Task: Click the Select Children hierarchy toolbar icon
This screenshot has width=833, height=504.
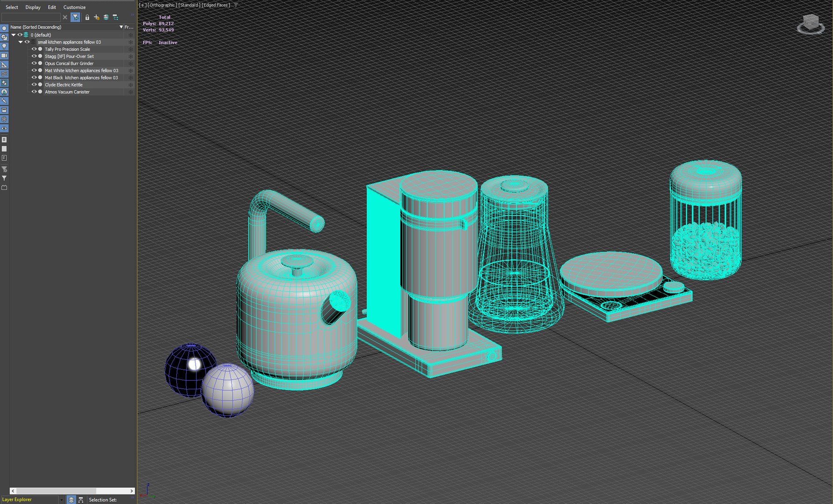Action: 116,17
